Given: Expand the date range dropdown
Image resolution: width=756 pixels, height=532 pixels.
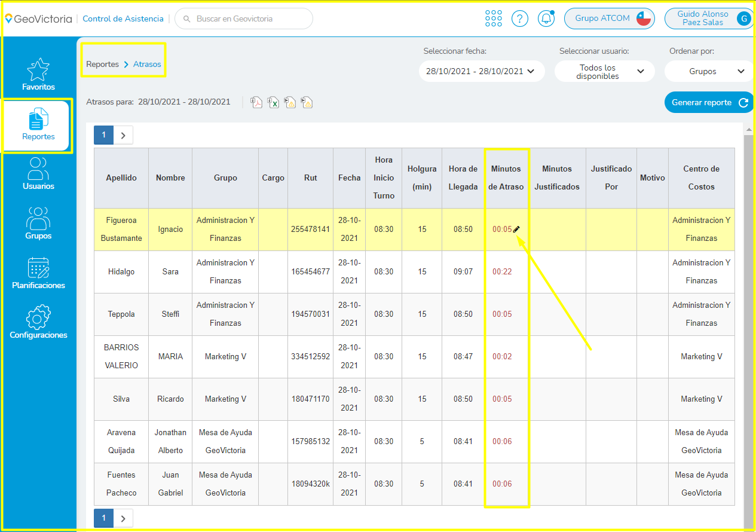Looking at the screenshot, I should (482, 71).
